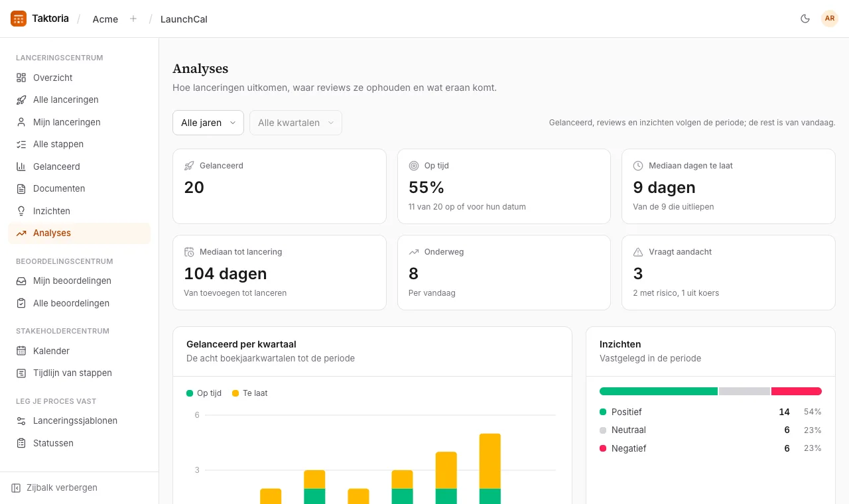Click the checklist icon beside Alle stappen

21,144
